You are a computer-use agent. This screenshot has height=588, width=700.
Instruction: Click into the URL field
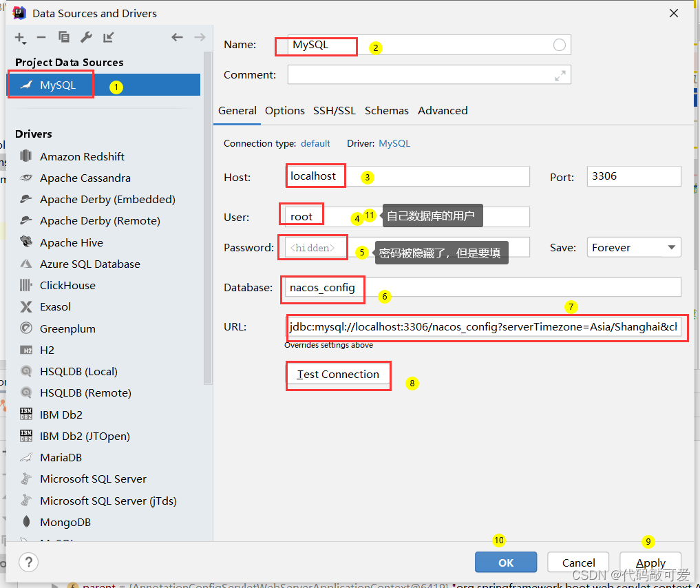click(483, 327)
